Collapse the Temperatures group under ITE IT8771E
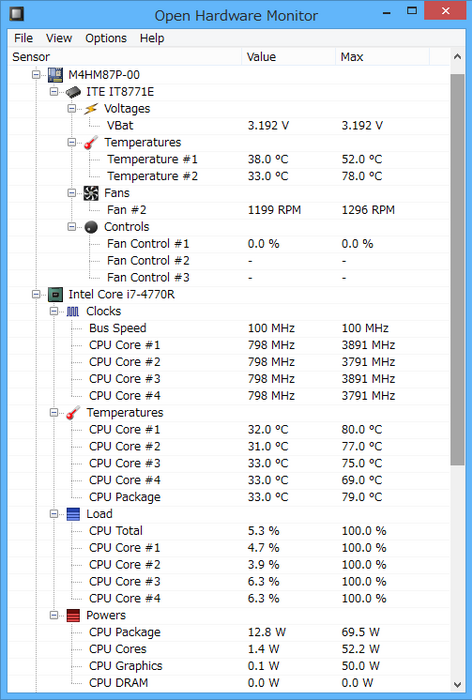 pyautogui.click(x=72, y=142)
